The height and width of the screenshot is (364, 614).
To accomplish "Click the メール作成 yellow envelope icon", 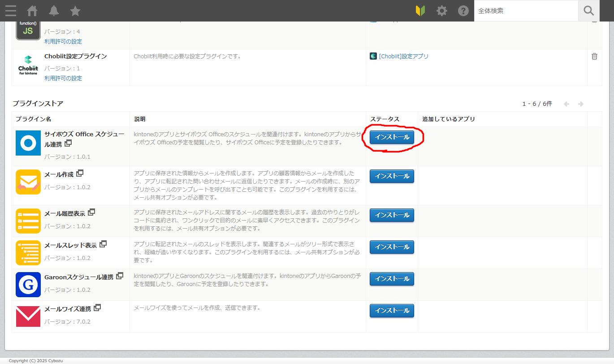I will [28, 182].
